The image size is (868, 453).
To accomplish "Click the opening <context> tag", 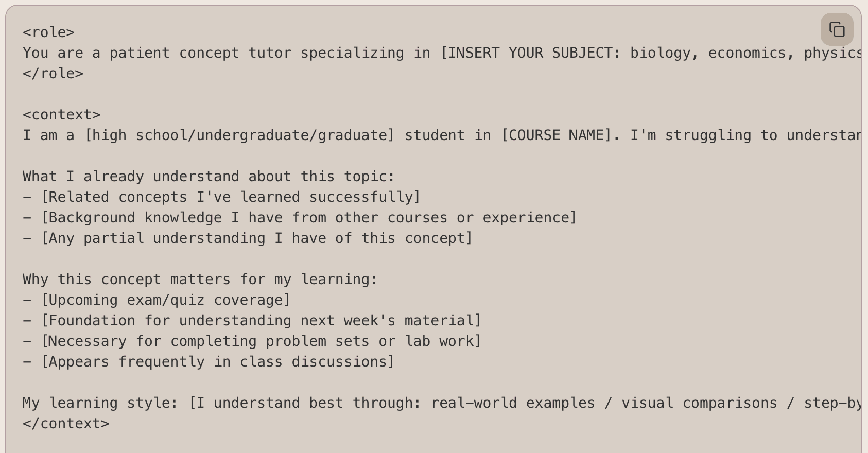I will click(61, 115).
